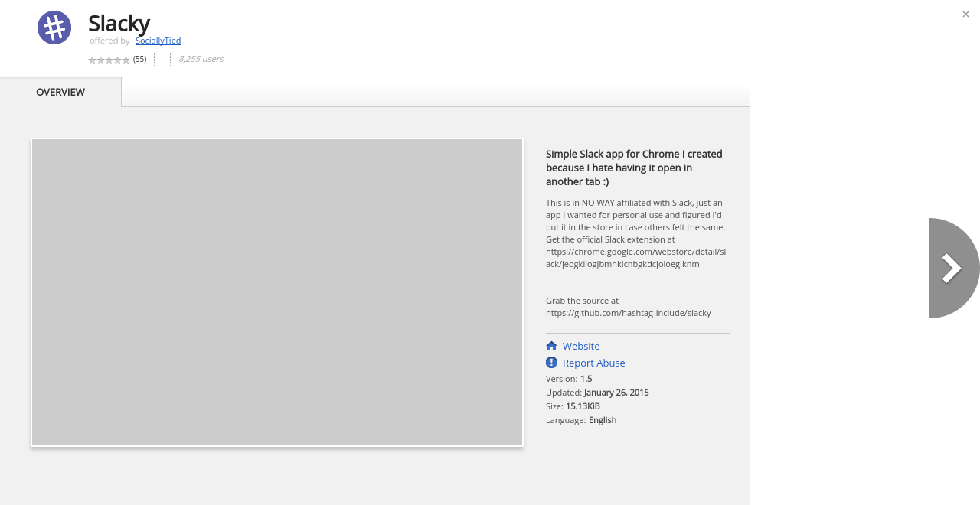Image resolution: width=980 pixels, height=505 pixels.
Task: Open the Report Abuse link
Action: tap(594, 363)
